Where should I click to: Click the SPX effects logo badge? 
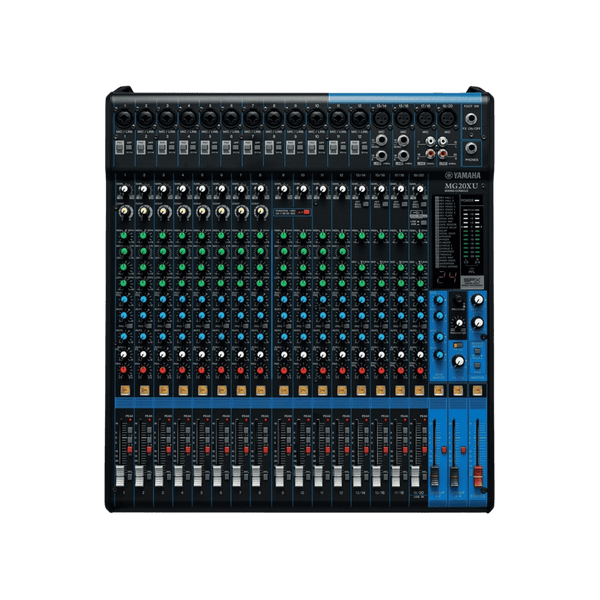pyautogui.click(x=472, y=282)
